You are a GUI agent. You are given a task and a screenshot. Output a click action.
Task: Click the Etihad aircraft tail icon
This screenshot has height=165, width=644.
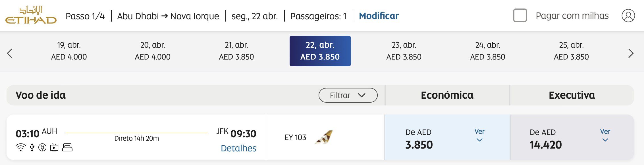(x=324, y=137)
